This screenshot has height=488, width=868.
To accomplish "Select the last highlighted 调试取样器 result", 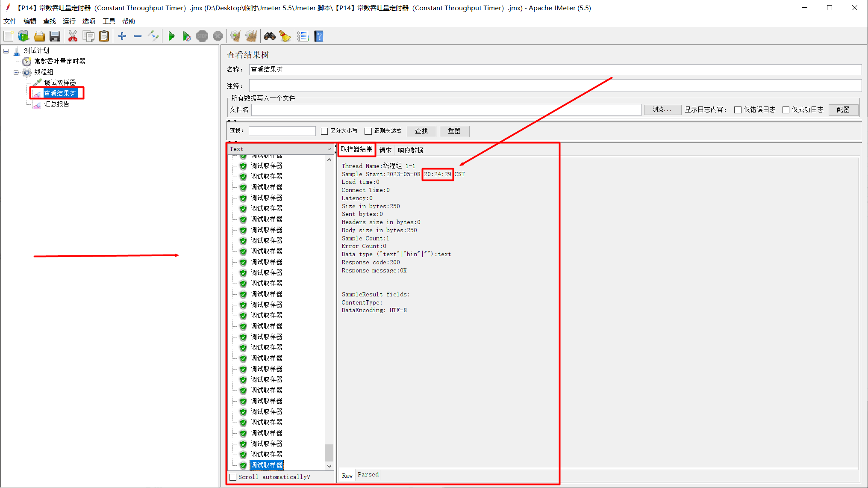I will point(266,465).
